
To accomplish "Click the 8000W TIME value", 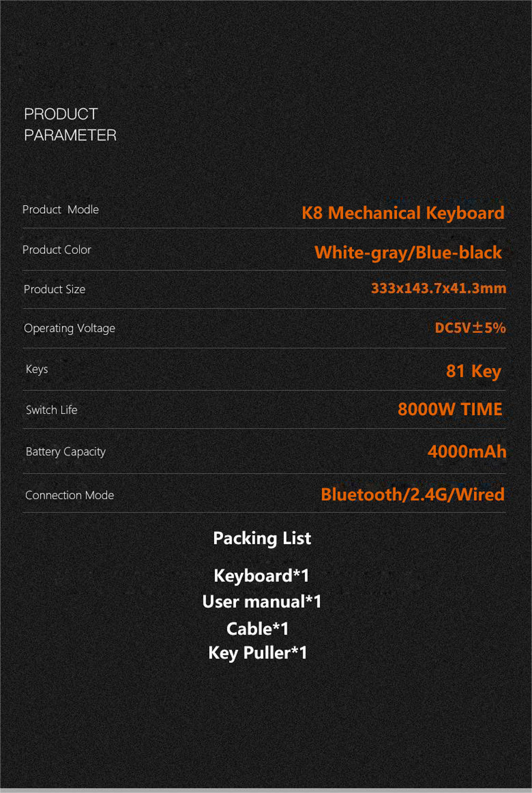I will tap(450, 409).
